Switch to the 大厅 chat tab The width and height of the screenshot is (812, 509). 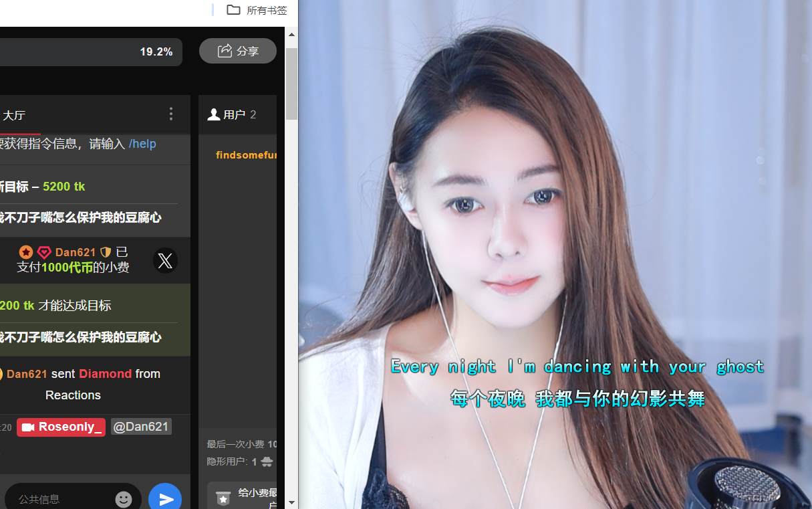click(x=13, y=115)
